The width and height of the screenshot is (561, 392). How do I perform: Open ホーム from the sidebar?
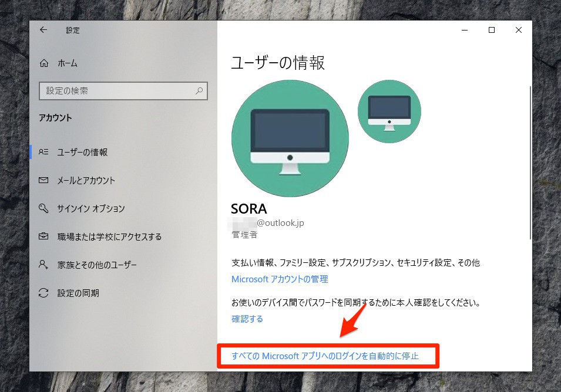[68, 63]
